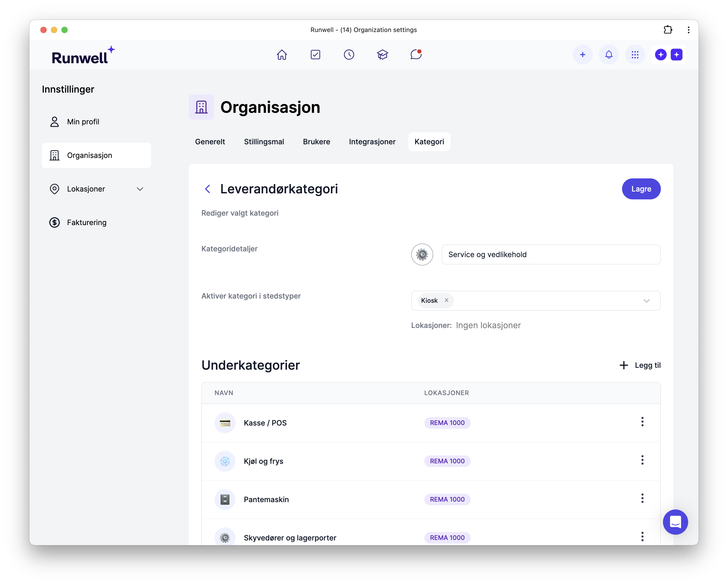Open the notifications bell
This screenshot has width=728, height=584.
tap(608, 55)
